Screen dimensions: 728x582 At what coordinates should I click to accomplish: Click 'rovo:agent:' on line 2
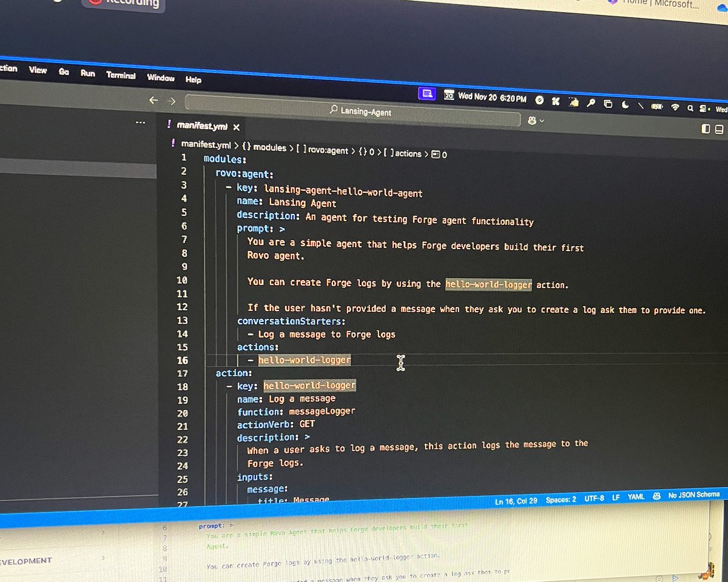[244, 173]
